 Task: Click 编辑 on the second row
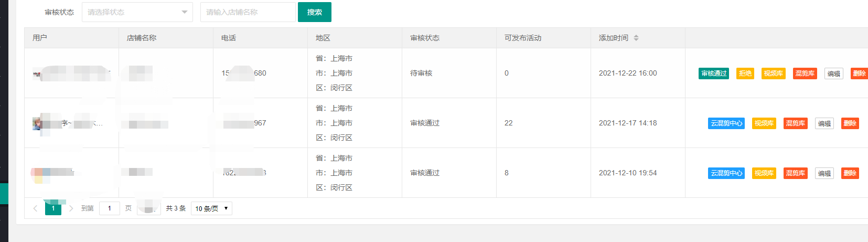coord(824,123)
